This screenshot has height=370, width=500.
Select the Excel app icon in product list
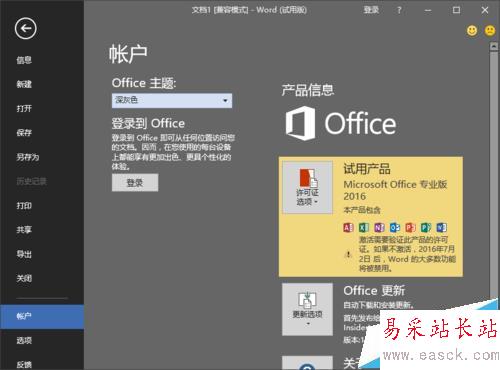(x=364, y=227)
